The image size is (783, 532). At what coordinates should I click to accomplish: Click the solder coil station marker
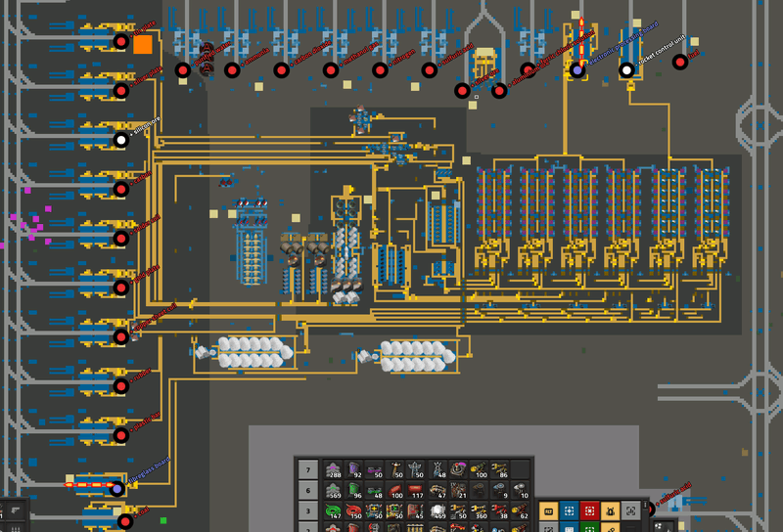[x=120, y=239]
